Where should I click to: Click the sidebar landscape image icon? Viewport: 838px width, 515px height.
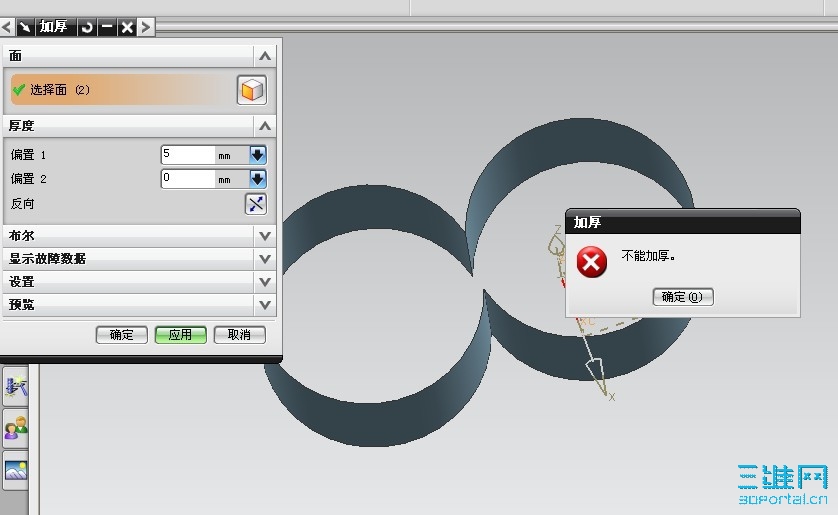[16, 471]
